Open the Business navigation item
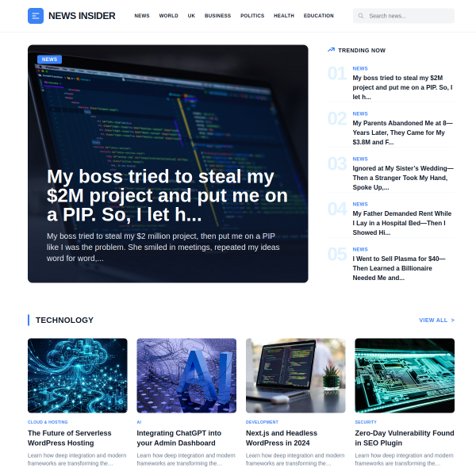This screenshot has width=476, height=476. pyautogui.click(x=217, y=16)
